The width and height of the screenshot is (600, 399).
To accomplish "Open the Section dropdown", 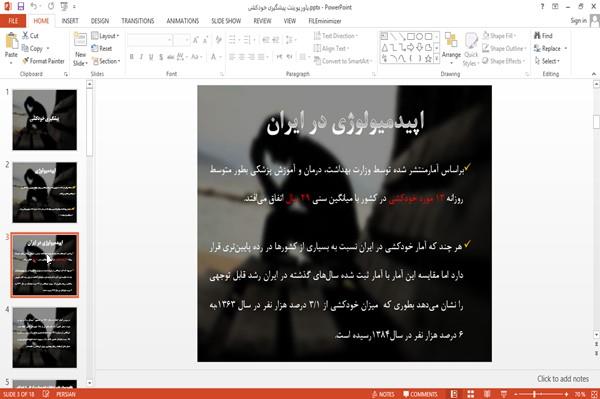I will [x=106, y=61].
